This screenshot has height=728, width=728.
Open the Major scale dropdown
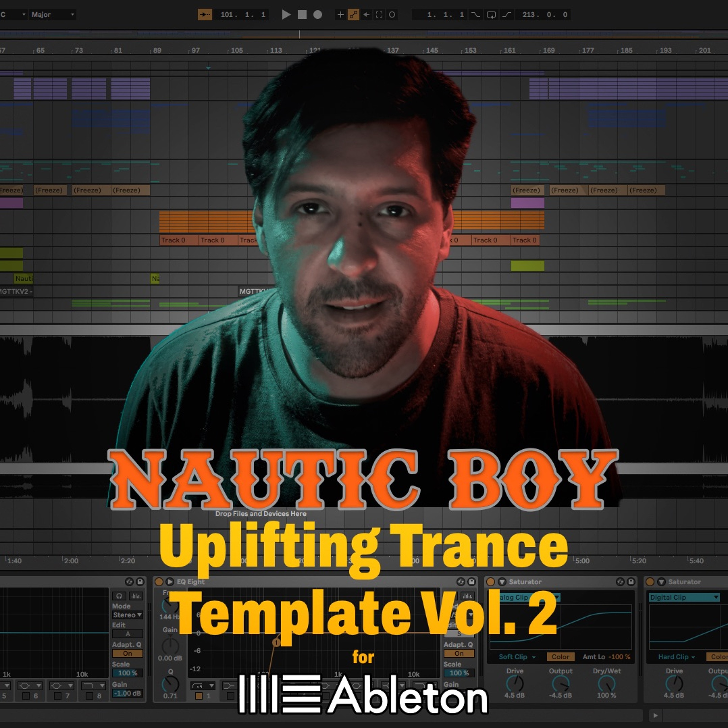(x=53, y=15)
